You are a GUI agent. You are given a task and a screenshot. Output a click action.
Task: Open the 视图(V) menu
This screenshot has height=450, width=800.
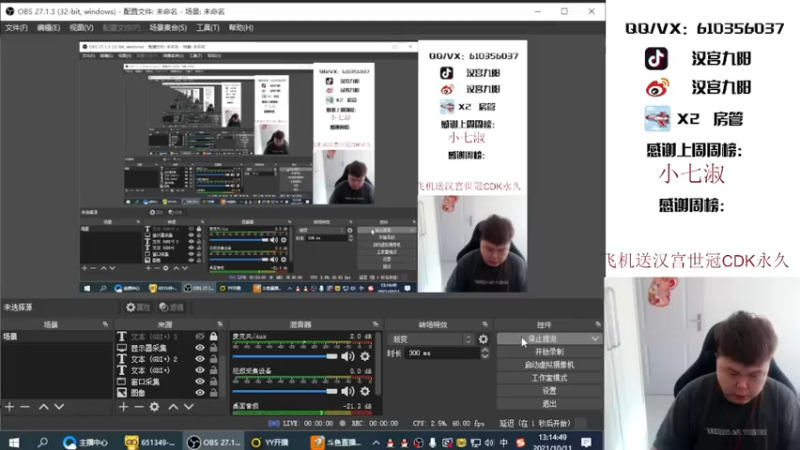(81, 28)
